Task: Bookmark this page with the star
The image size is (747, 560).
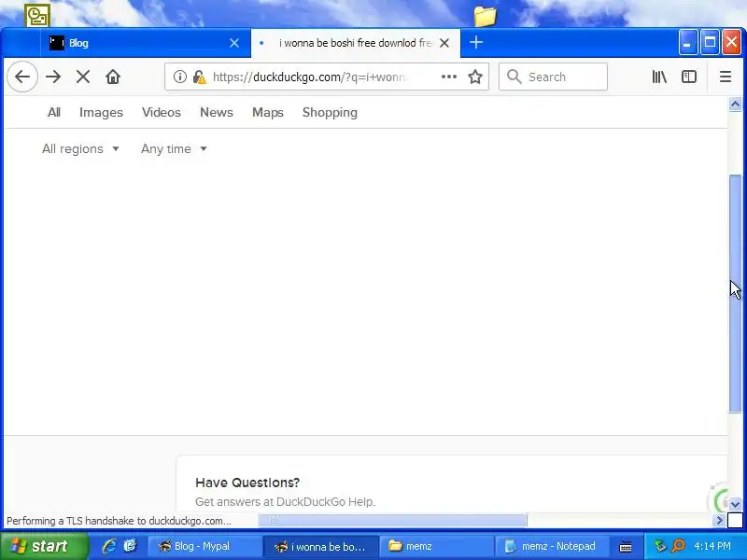Action: pos(475,77)
